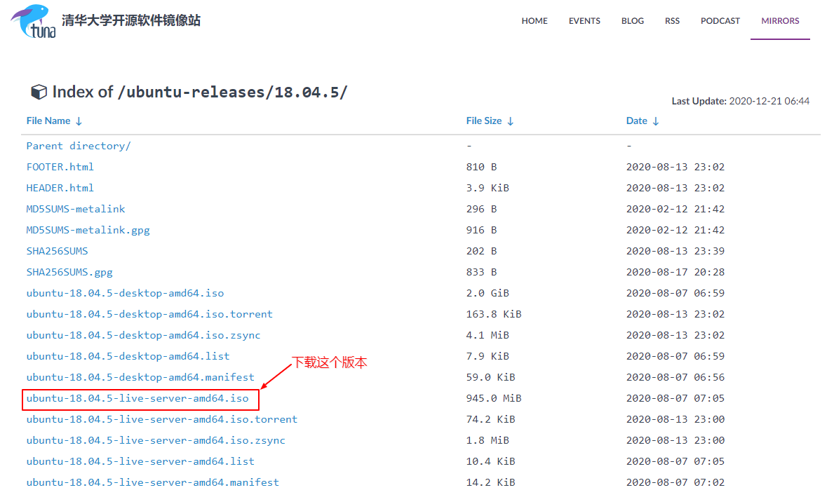827x504 pixels.
Task: Select the MIRRORS nav tab
Action: pyautogui.click(x=780, y=20)
